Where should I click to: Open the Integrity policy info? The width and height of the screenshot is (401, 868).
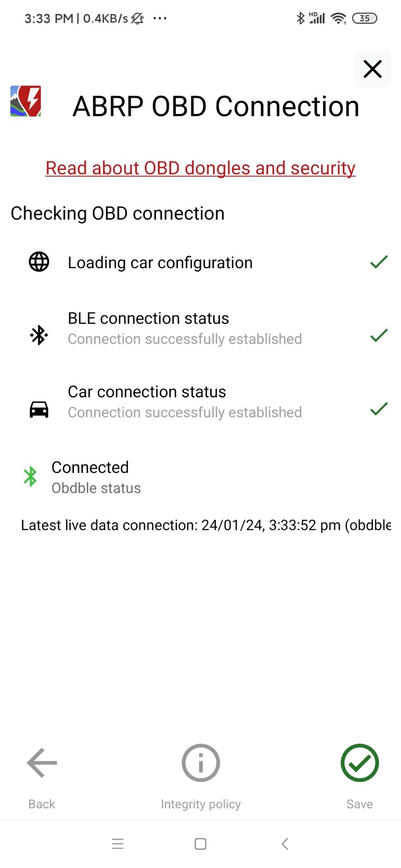pos(200,777)
